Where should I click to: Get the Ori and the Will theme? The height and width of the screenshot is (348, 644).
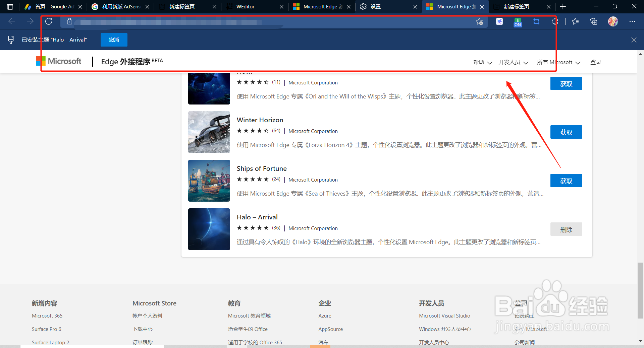[x=566, y=84]
